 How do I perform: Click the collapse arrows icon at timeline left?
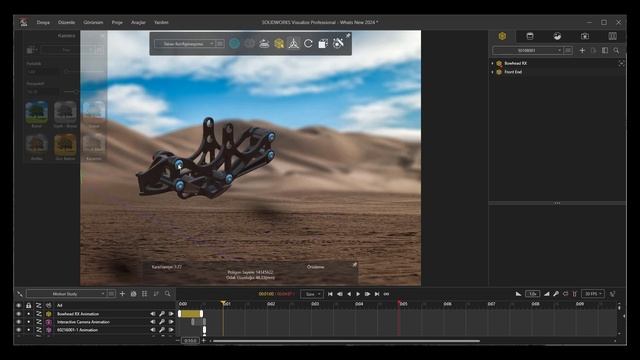point(20,293)
